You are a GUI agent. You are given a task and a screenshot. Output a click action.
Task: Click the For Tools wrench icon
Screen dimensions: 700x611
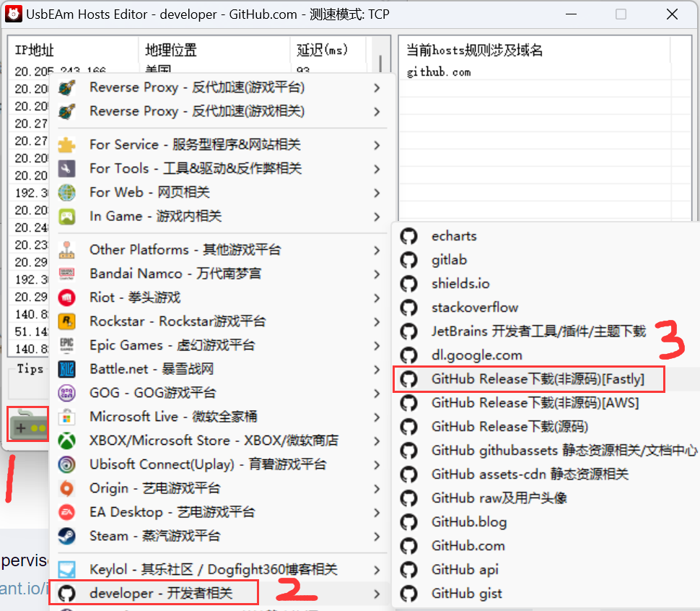[67, 169]
